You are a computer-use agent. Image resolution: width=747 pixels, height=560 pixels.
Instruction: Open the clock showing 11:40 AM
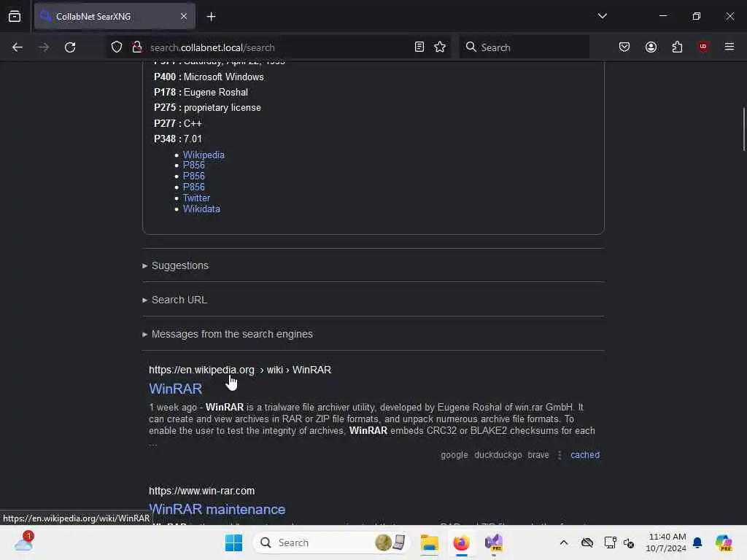665,542
